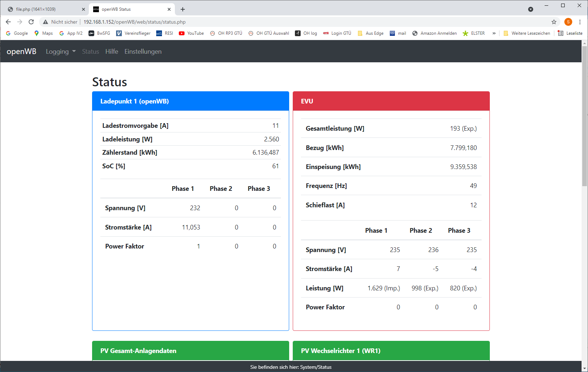
Task: Switch to the file.php browser tab
Action: pos(47,9)
